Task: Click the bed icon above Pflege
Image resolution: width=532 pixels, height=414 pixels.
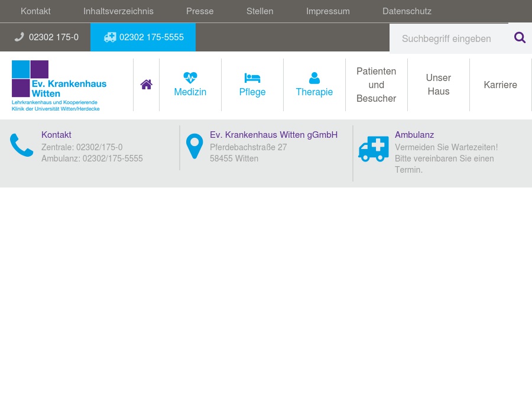Action: pos(252,78)
